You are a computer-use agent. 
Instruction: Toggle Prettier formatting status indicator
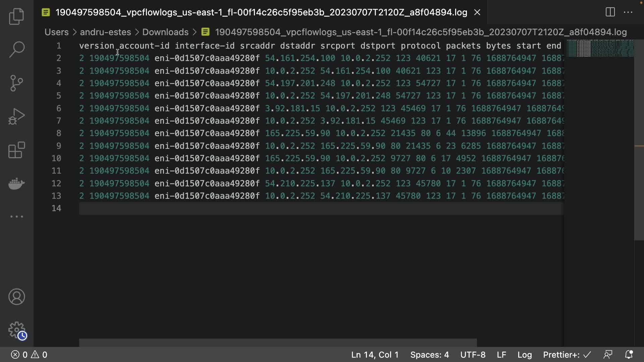(x=567, y=355)
